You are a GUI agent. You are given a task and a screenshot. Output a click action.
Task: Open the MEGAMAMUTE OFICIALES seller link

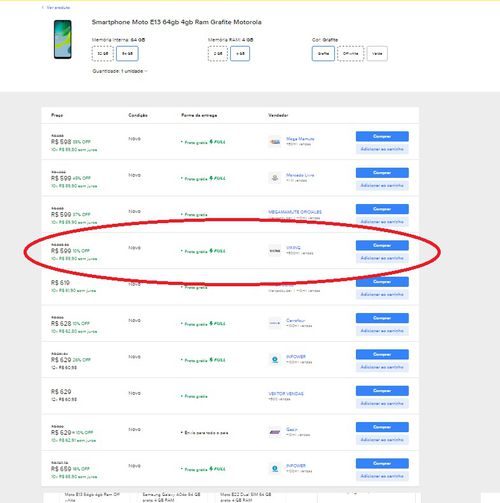point(295,212)
